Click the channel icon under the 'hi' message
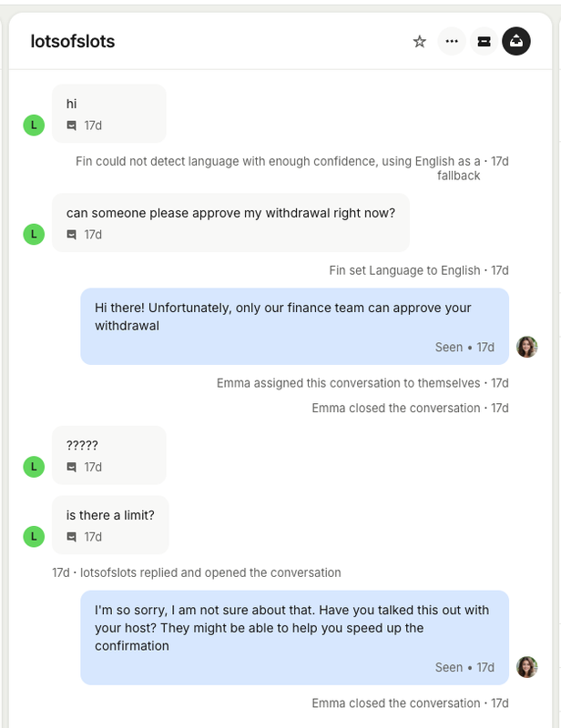The height and width of the screenshot is (728, 561). click(72, 126)
